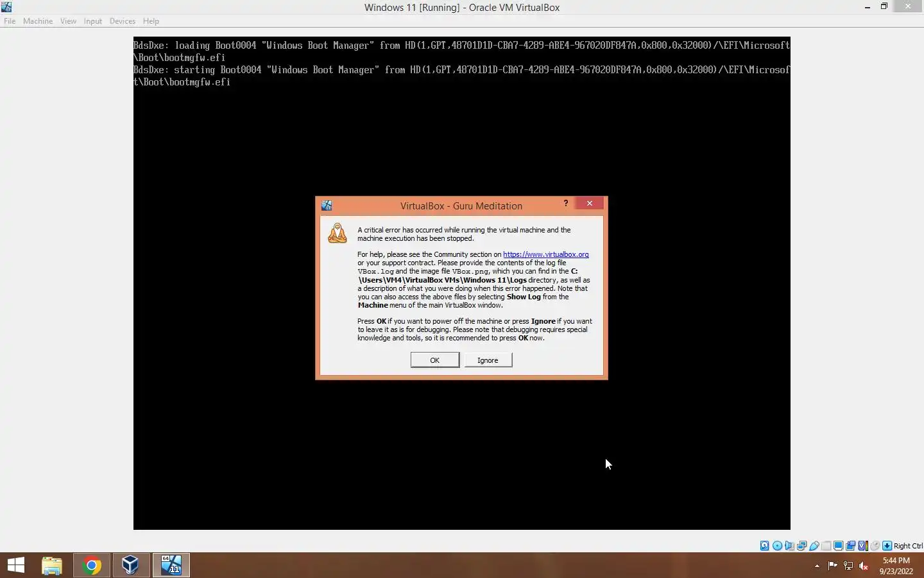Click the muted volume tray icon
The width and height of the screenshot is (924, 578).
(x=864, y=566)
